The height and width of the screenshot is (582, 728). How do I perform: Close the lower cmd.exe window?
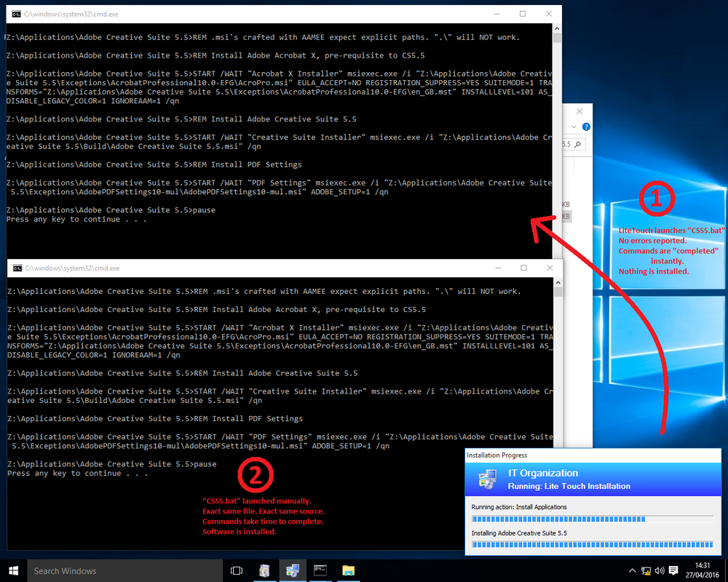pyautogui.click(x=550, y=268)
